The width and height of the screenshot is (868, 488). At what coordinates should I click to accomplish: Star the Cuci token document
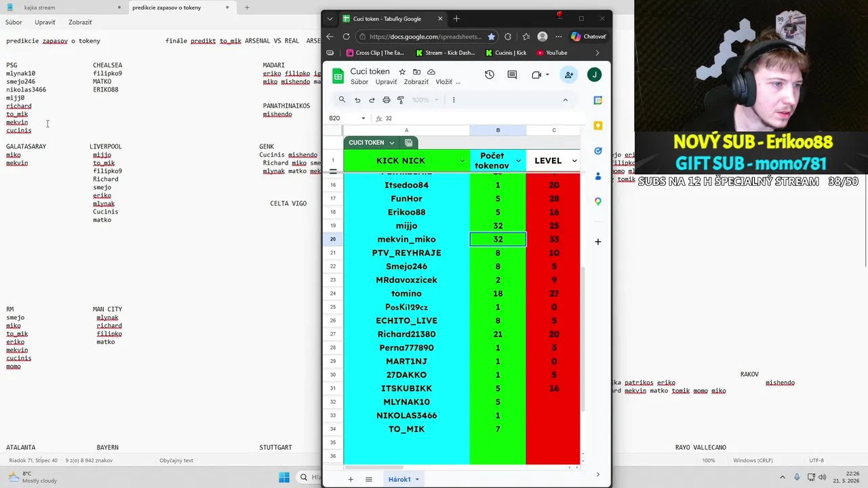(x=402, y=72)
